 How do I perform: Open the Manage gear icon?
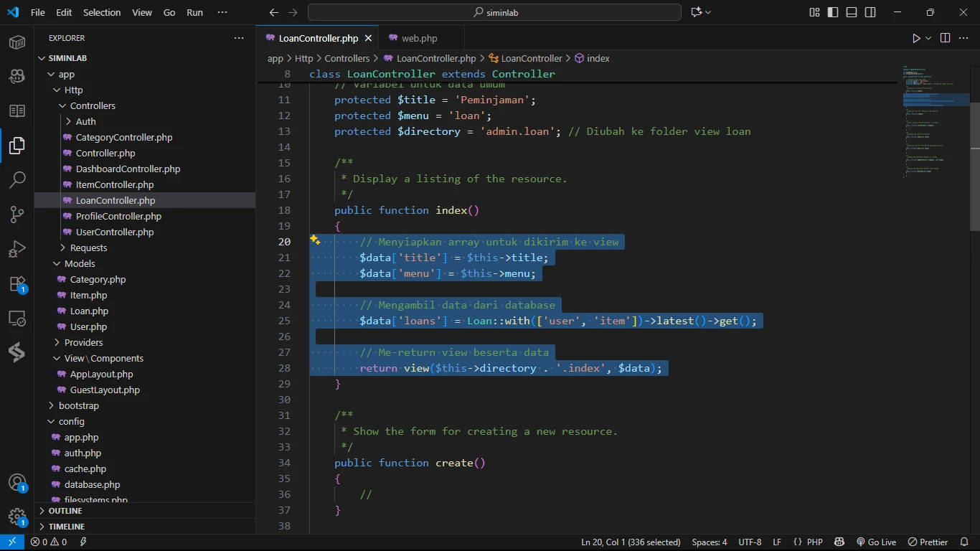click(x=17, y=517)
